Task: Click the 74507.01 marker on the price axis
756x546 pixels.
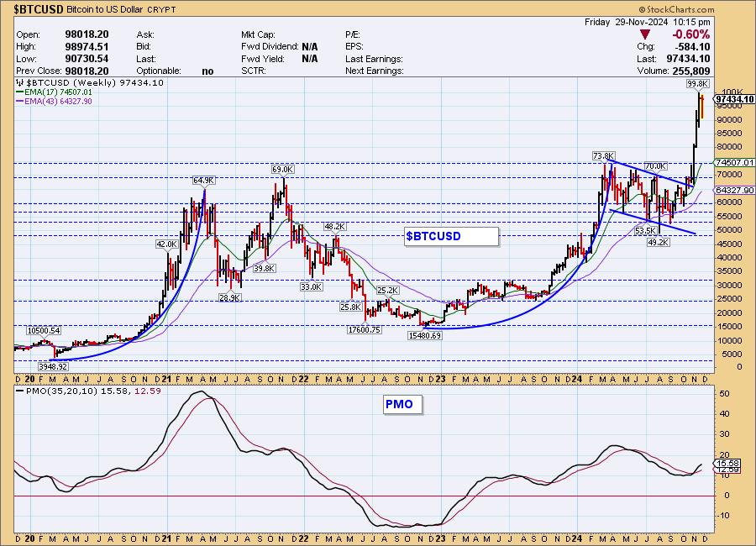Action: (x=735, y=163)
